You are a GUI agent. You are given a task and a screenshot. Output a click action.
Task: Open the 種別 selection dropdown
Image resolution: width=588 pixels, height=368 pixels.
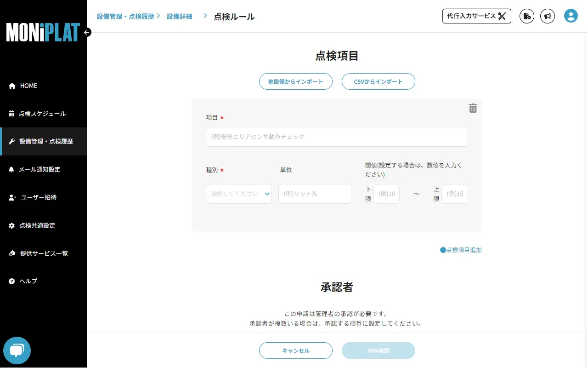[x=238, y=194]
